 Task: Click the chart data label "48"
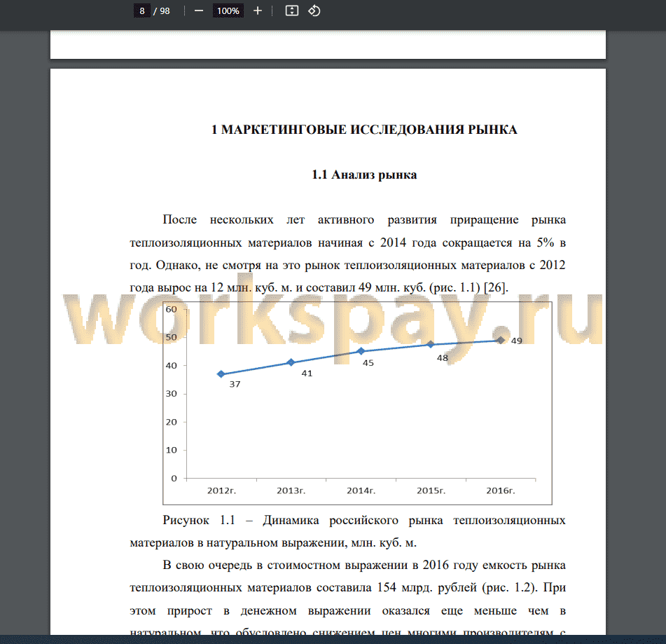click(x=443, y=358)
